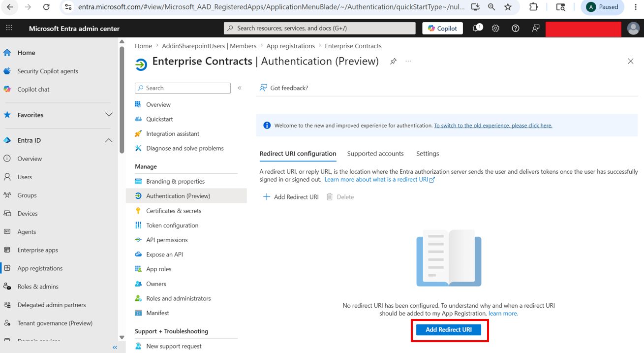This screenshot has height=353, width=644.
Task: Switch to Supported accounts tab
Action: click(375, 154)
